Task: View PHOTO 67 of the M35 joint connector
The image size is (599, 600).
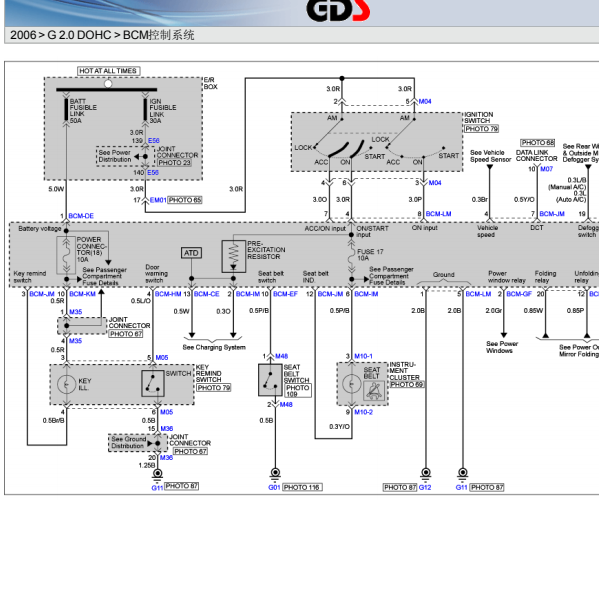Action: click(x=126, y=334)
